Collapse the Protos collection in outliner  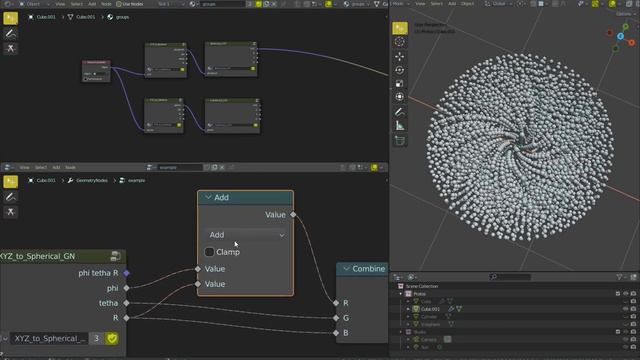pyautogui.click(x=401, y=294)
